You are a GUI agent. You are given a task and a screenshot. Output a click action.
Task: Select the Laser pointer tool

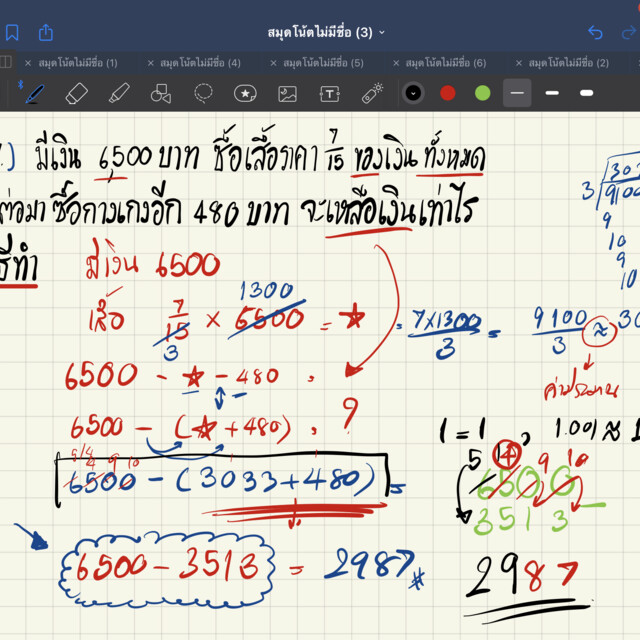[372, 94]
